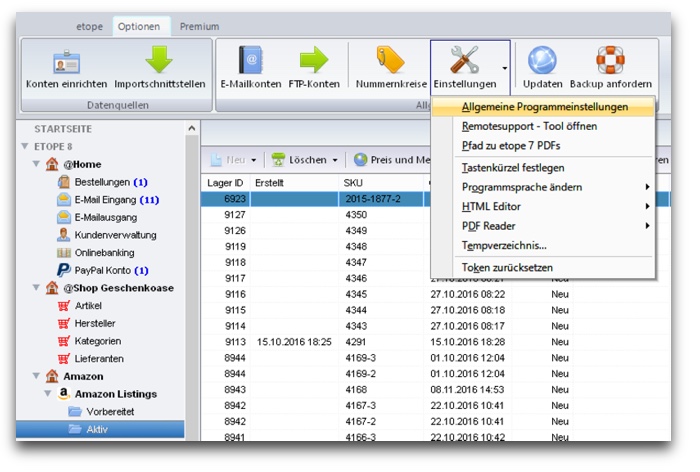Click the date cell 15.10.2016 18:25
The height and width of the screenshot is (472, 700).
click(x=294, y=342)
